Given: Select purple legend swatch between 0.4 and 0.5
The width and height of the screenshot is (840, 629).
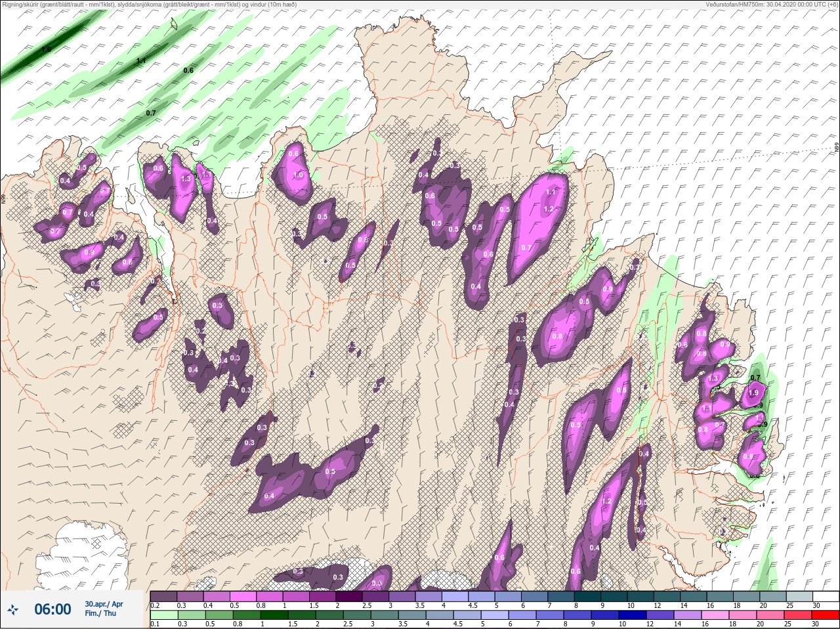Looking at the screenshot, I should coord(217,596).
